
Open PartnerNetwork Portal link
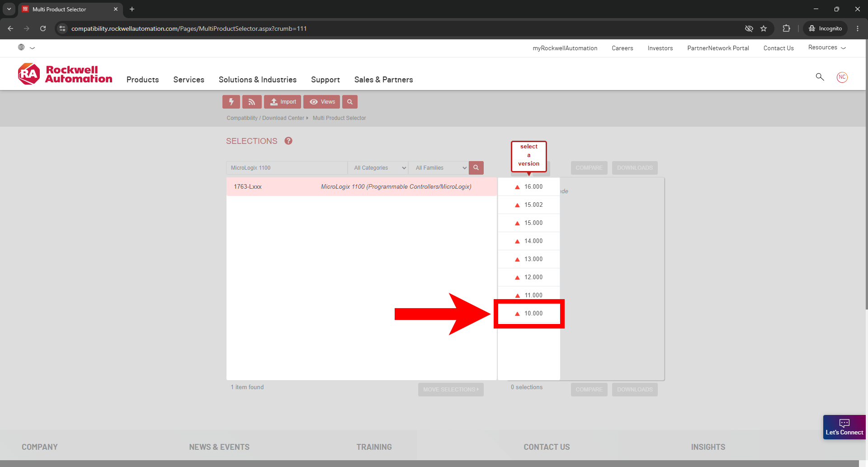point(718,48)
